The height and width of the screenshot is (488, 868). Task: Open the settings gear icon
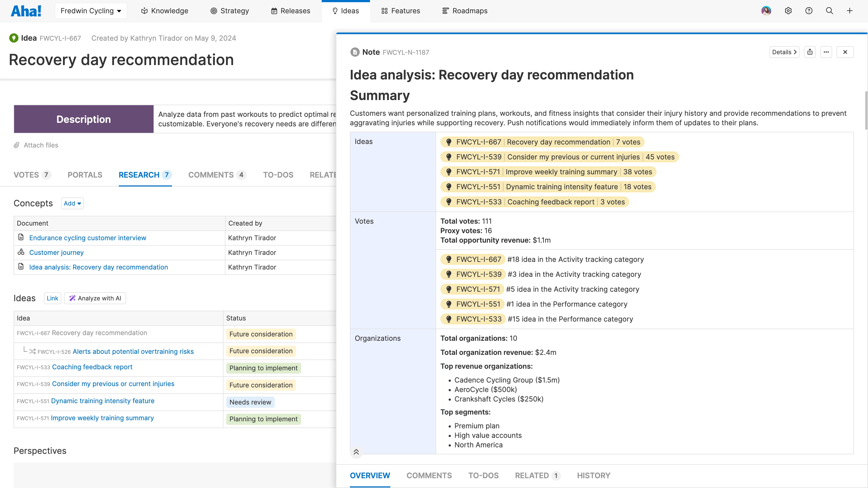(x=788, y=11)
